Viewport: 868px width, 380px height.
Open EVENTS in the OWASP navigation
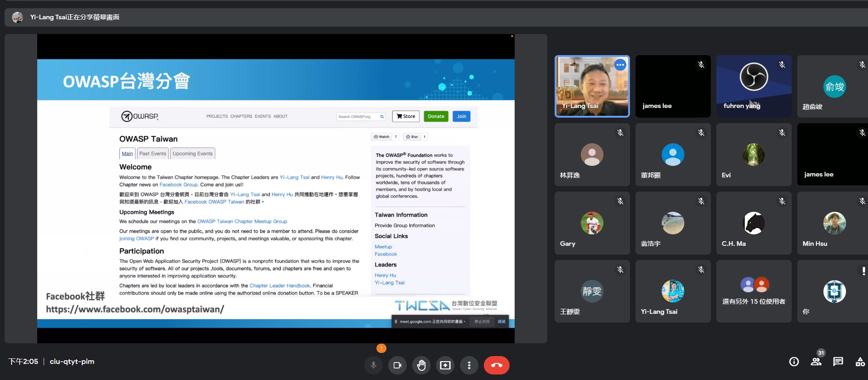click(263, 116)
